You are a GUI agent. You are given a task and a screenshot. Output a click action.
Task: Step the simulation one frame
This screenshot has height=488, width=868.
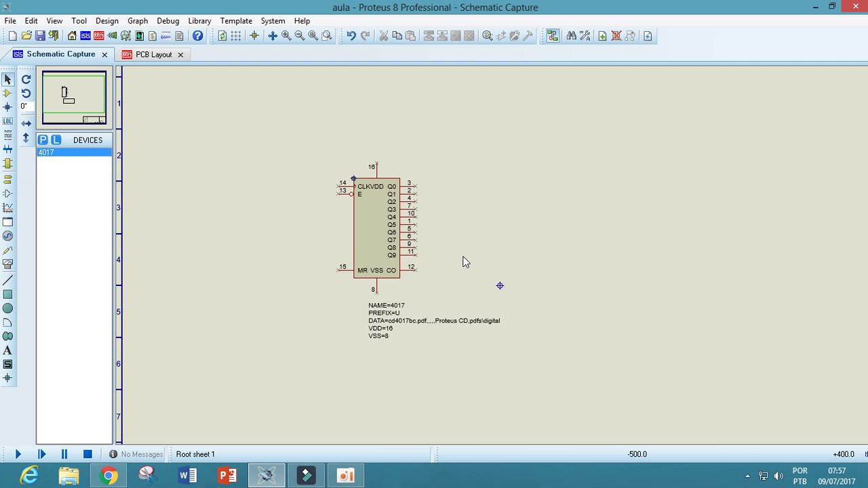[x=41, y=454]
